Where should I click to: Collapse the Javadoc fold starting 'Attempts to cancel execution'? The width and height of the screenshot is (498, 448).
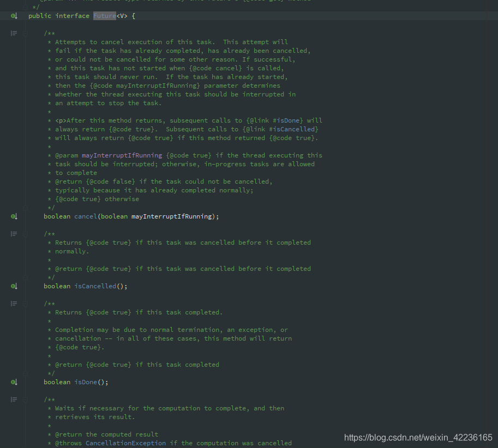(26, 33)
